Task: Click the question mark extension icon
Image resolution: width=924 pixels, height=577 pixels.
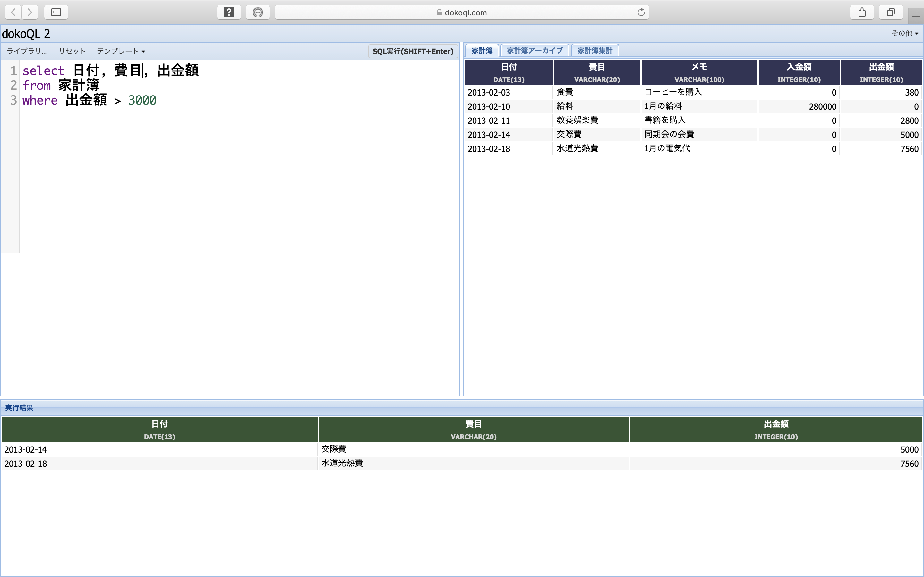Action: (229, 12)
